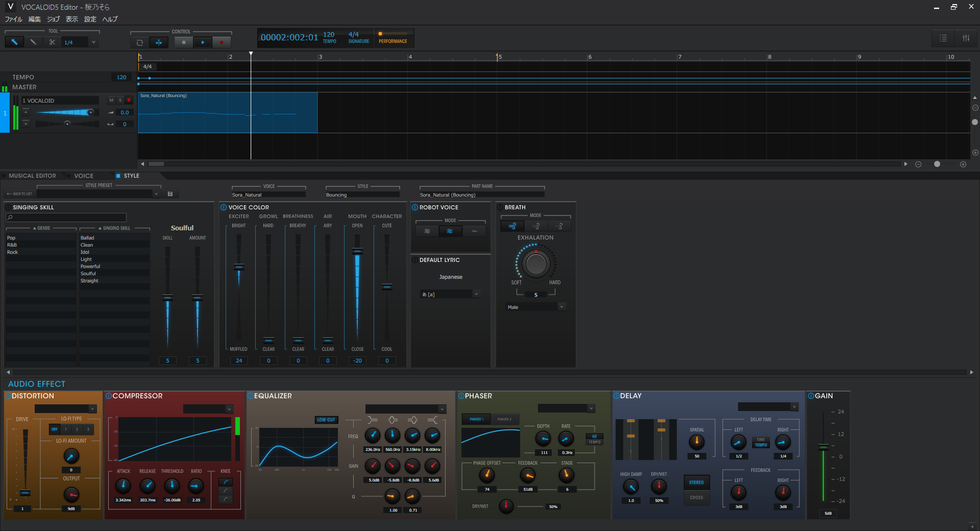Click the Singing Skill search field
This screenshot has width=980, height=531.
pyautogui.click(x=66, y=218)
